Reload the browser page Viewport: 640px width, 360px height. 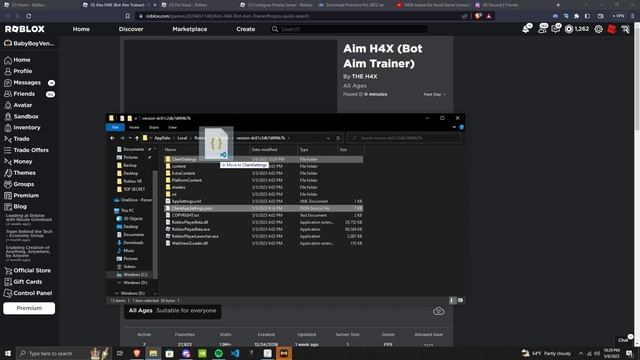(29, 16)
